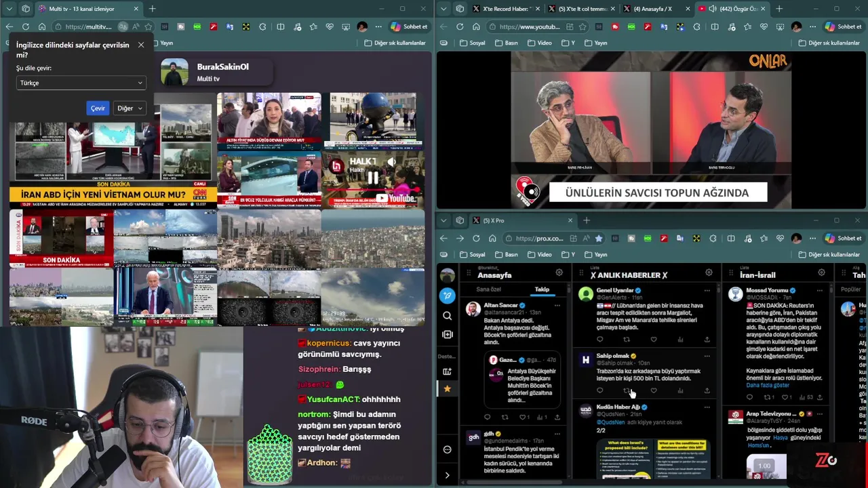Open Basın bookmarks folder in YouTube window

coord(507,43)
